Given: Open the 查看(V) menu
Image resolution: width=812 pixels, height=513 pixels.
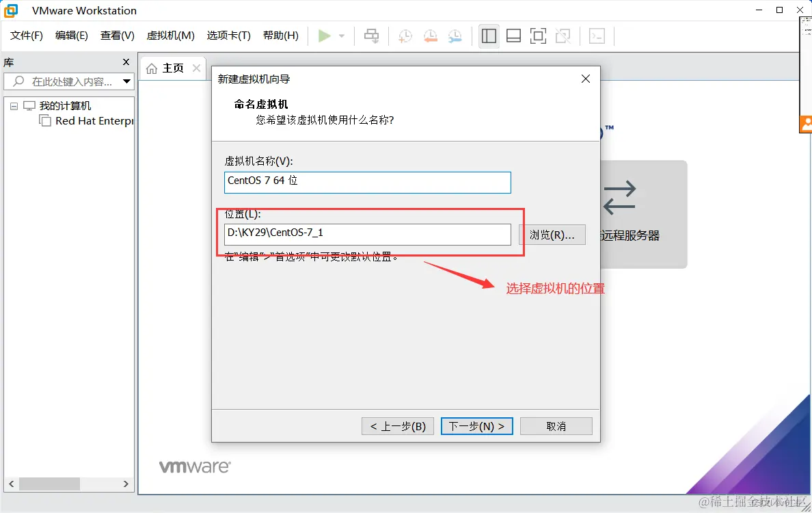Looking at the screenshot, I should coord(118,36).
